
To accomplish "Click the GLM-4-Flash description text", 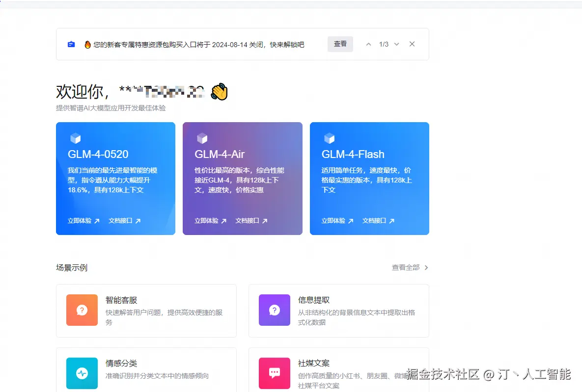I will coord(367,180).
